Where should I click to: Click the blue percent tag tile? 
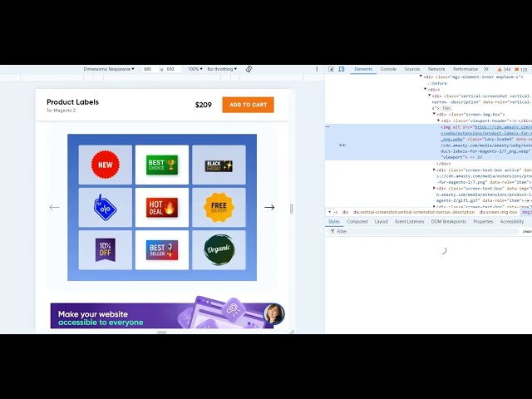106,207
